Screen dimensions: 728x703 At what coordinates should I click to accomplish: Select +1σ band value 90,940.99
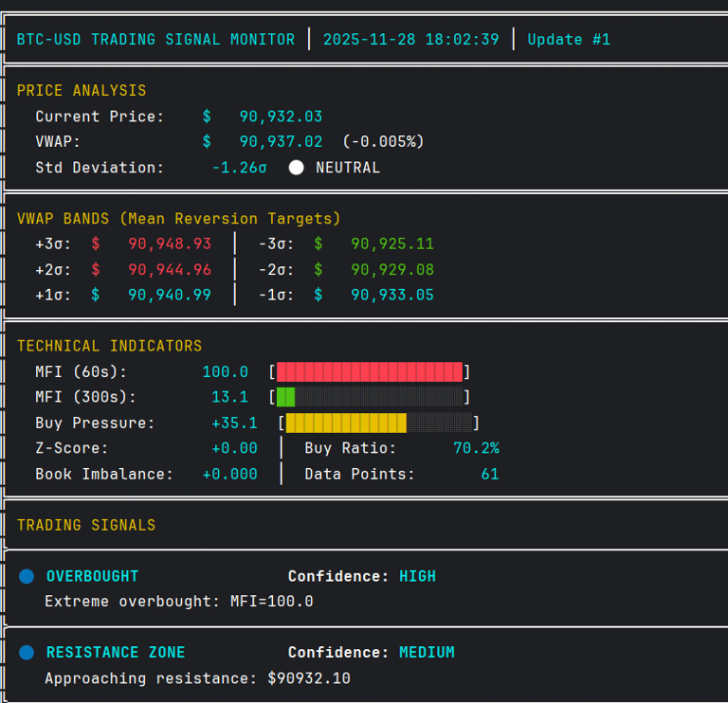coord(170,295)
